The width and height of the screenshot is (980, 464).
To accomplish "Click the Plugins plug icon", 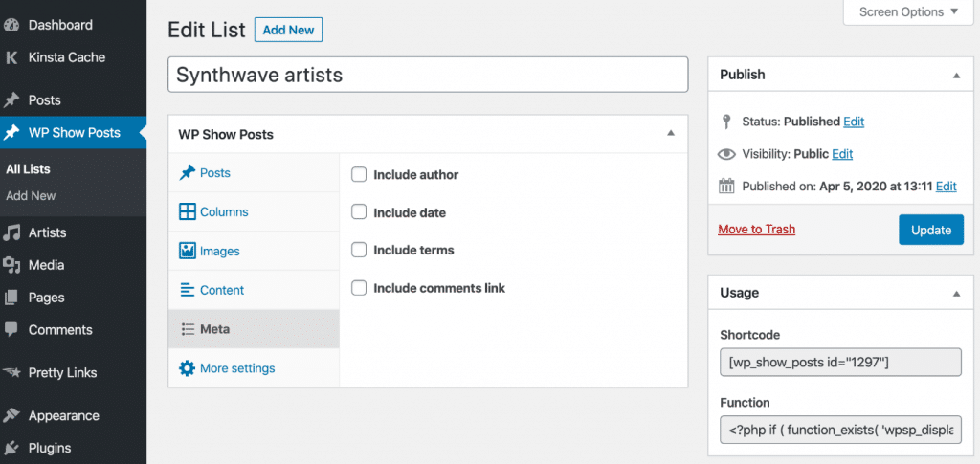I will pos(11,448).
